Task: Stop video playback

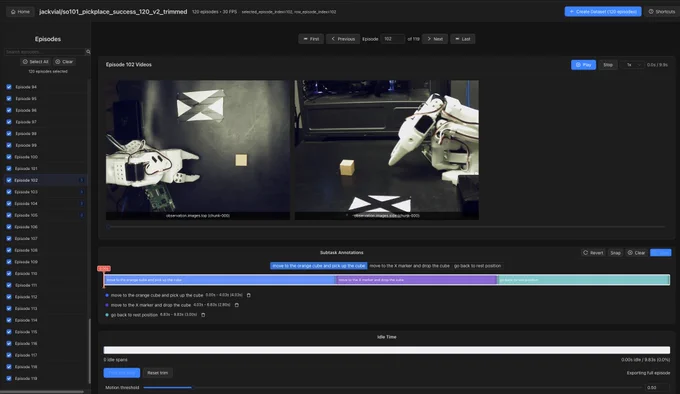Action: 608,65
